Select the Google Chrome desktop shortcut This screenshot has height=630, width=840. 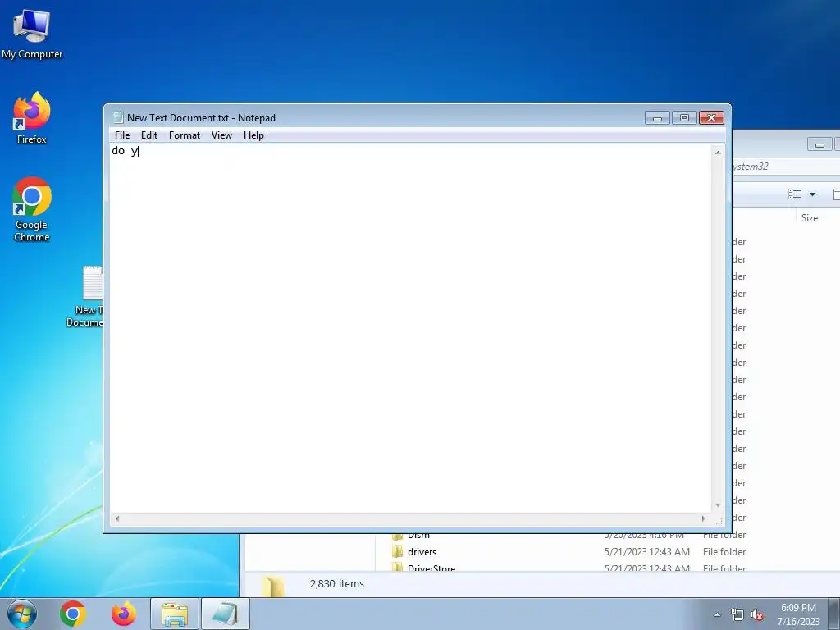(x=32, y=209)
